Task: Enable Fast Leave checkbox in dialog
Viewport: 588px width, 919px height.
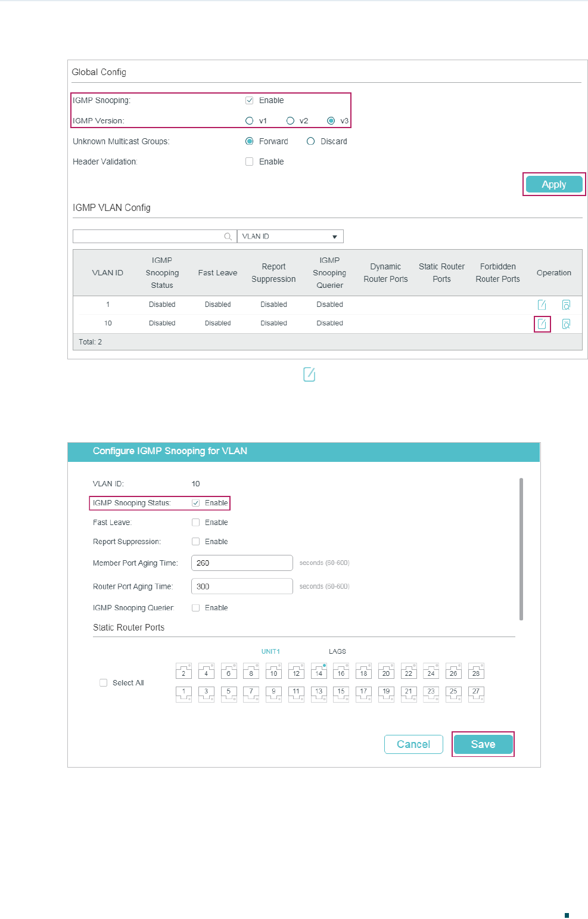Action: (x=195, y=523)
